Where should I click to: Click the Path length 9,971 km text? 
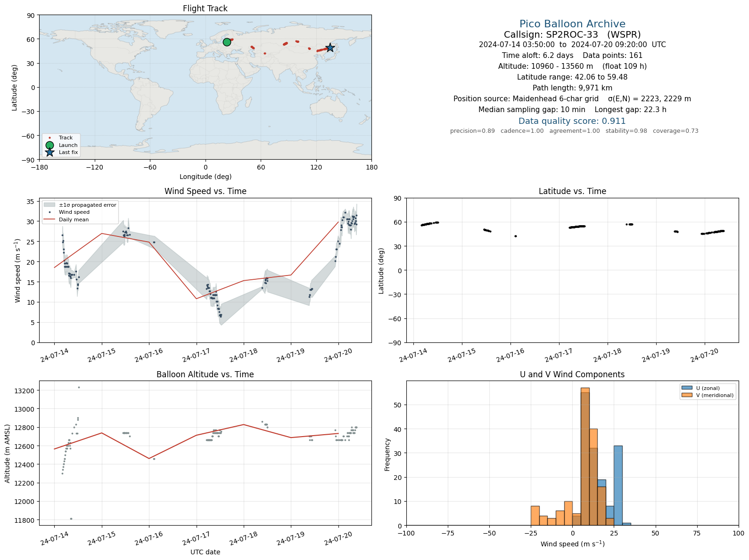572,88
